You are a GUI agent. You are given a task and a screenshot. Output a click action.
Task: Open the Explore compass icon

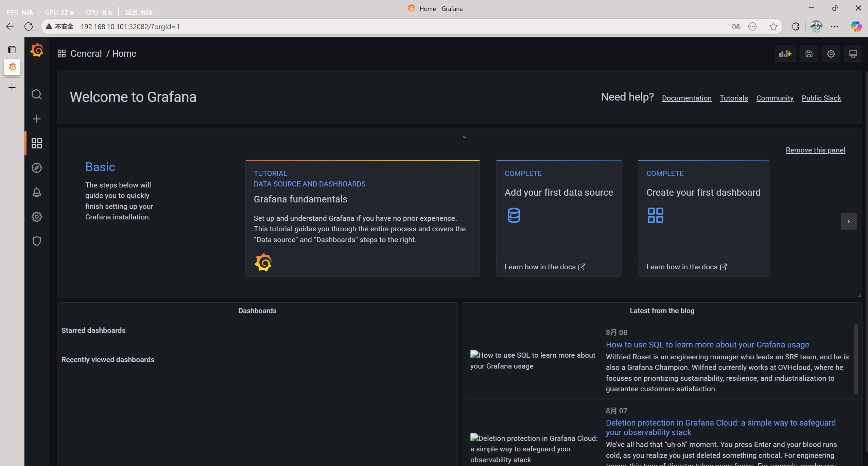tap(37, 168)
